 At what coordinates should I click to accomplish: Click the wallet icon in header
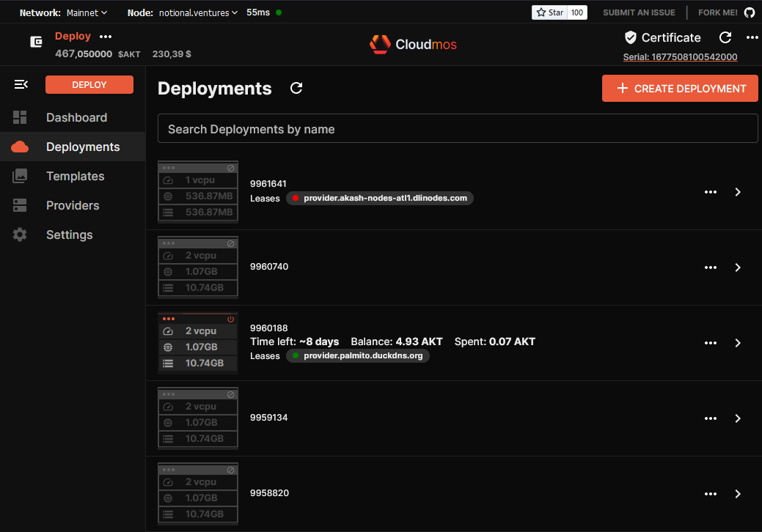point(36,42)
